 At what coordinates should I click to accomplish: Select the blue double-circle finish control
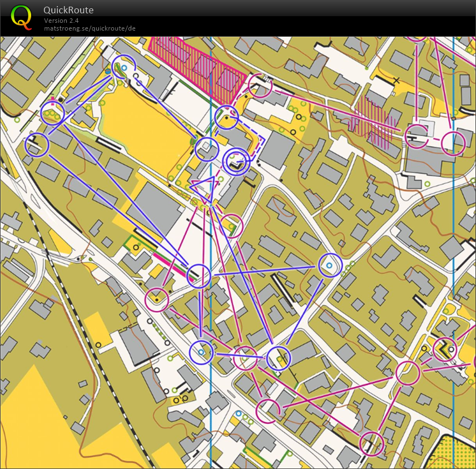236,161
